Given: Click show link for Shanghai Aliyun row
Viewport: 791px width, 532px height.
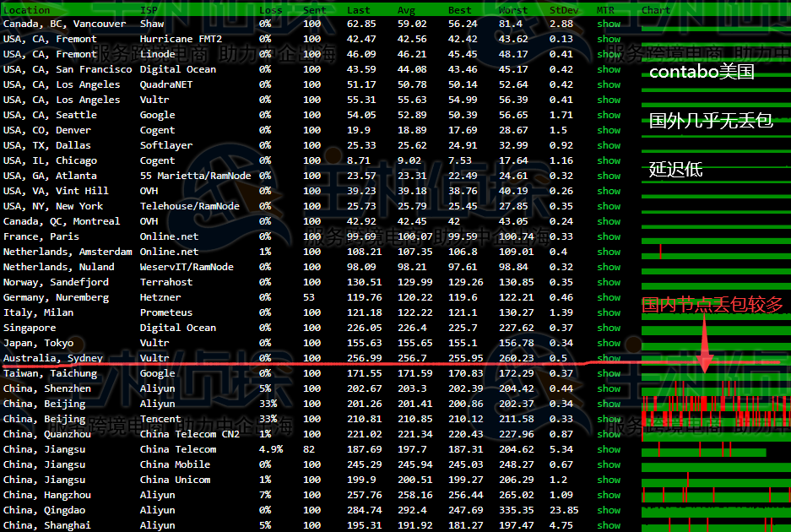Looking at the screenshot, I should point(608,525).
